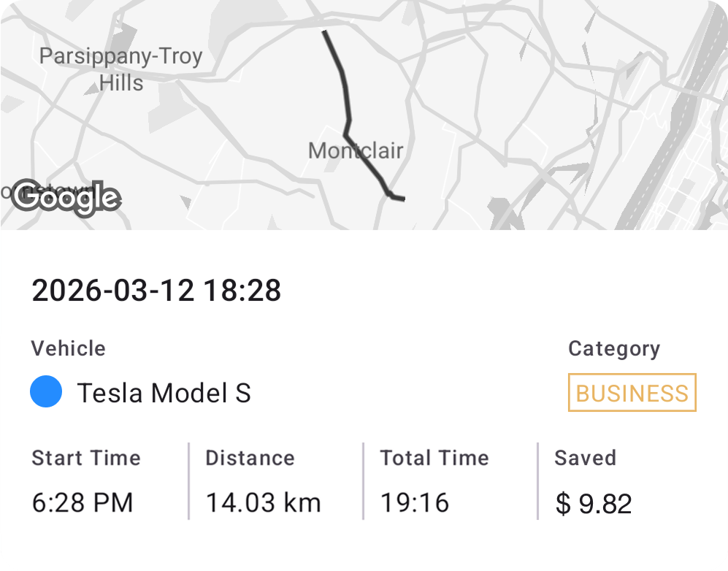This screenshot has width=728, height=571.
Task: Expand the trip date 2026-03-12 18:28
Action: pos(156,290)
